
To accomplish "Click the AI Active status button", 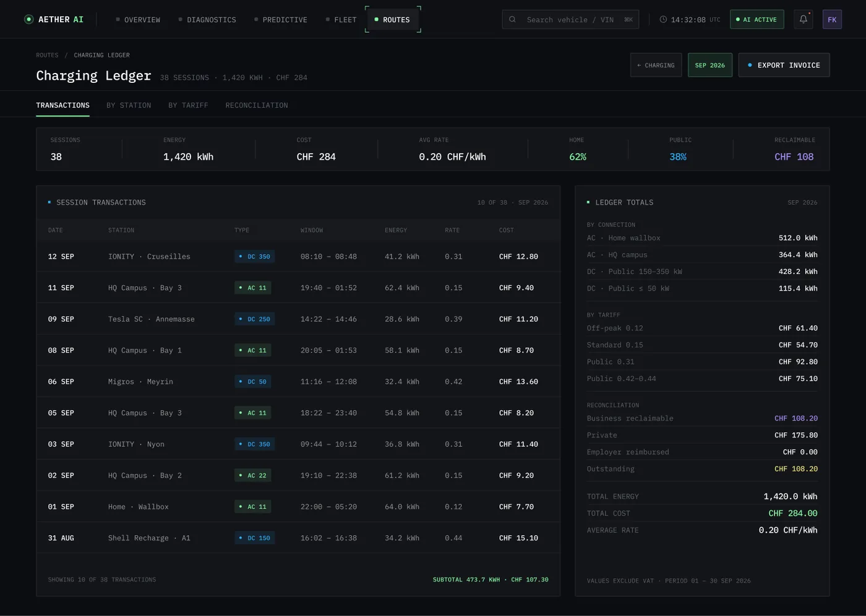I will tap(757, 20).
